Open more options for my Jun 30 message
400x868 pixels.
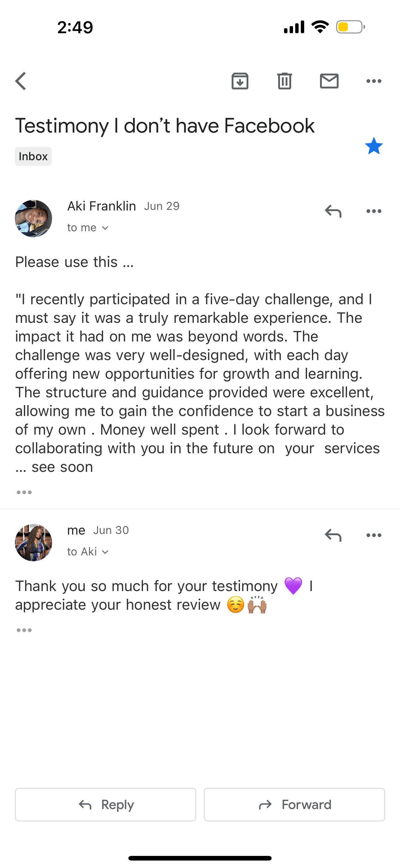(x=374, y=535)
